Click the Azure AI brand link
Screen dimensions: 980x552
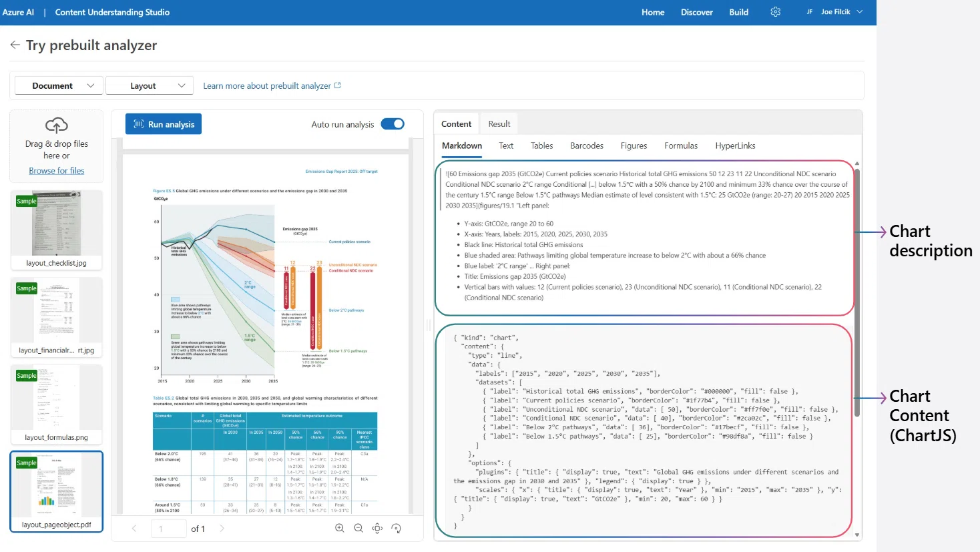tap(18, 12)
